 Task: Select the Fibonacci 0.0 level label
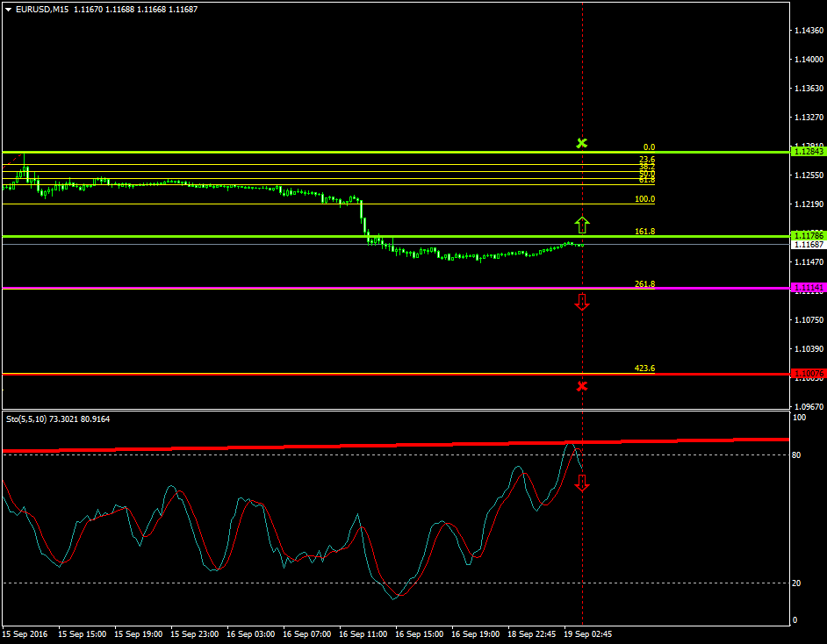(649, 147)
